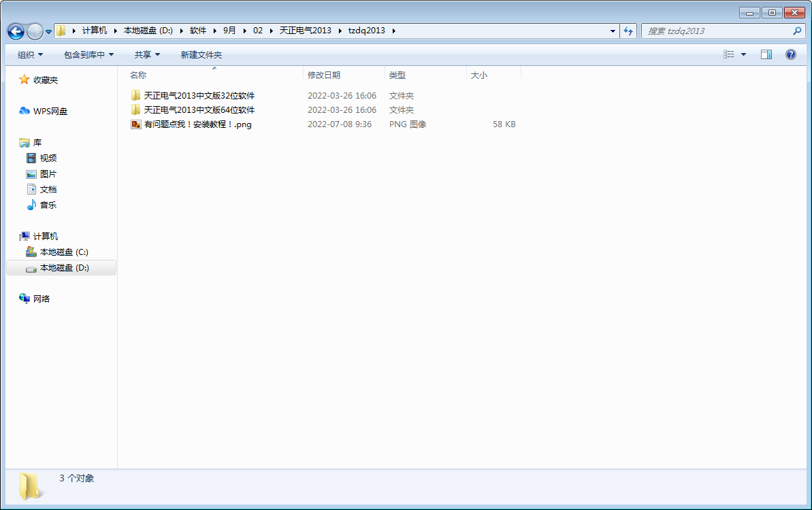Click the 新建文件夹 button

pyautogui.click(x=201, y=55)
